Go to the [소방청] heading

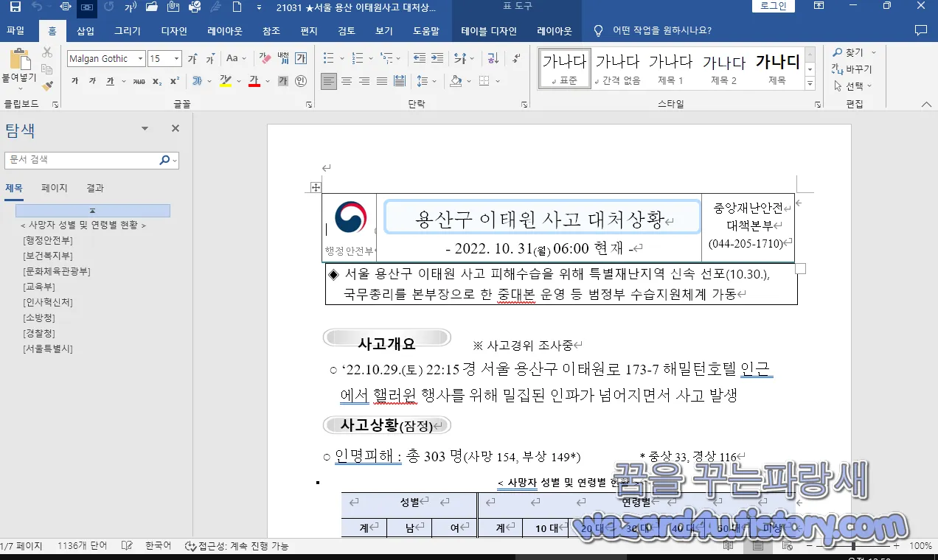[x=39, y=318]
